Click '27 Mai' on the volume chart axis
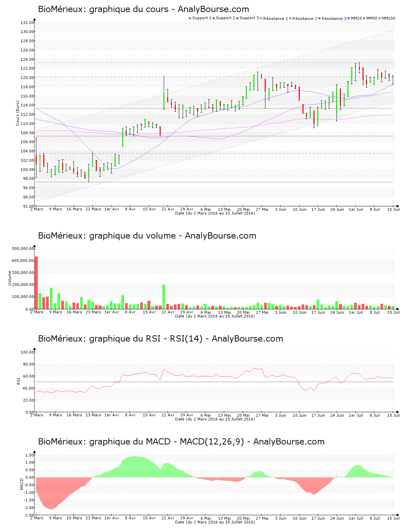The height and width of the screenshot is (532, 412). 262,312
